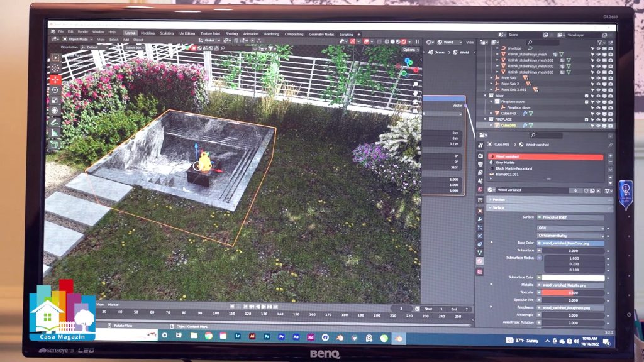The image size is (644, 362).
Task: Open Render properties tab in Properties editor
Action: tap(480, 155)
